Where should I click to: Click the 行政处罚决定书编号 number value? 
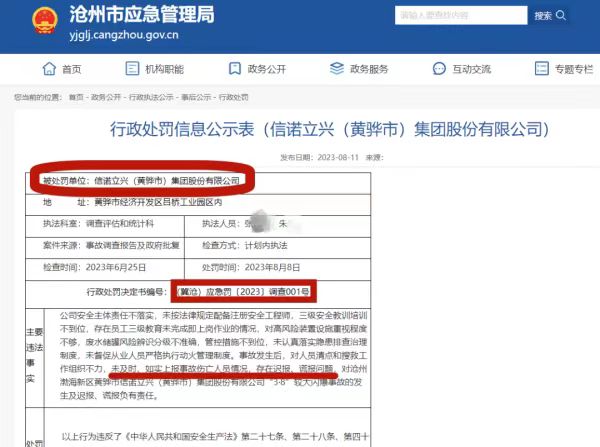pos(243,291)
